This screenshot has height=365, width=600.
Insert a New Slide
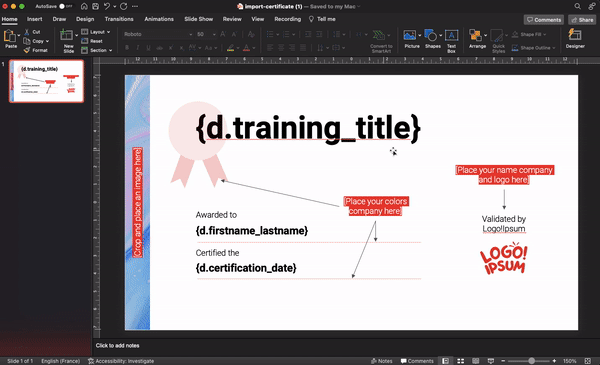coord(67,35)
